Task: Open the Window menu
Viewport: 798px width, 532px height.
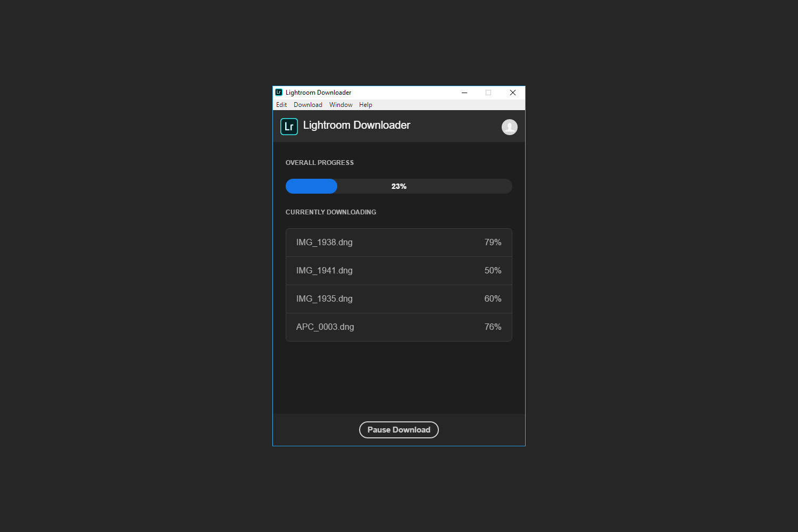Action: (340, 104)
